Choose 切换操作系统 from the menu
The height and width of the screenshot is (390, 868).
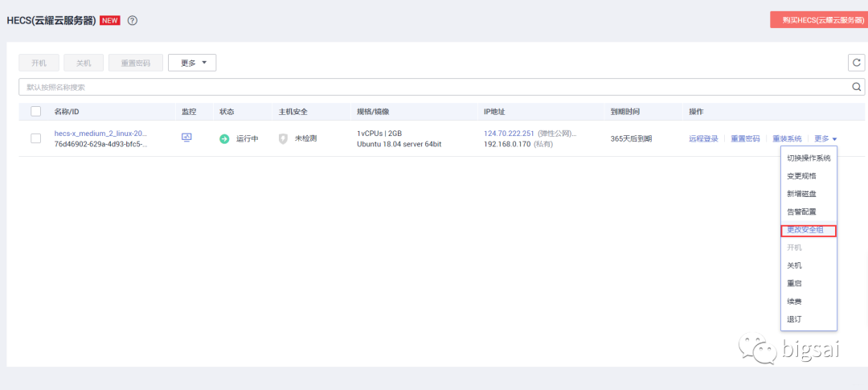[x=809, y=158]
